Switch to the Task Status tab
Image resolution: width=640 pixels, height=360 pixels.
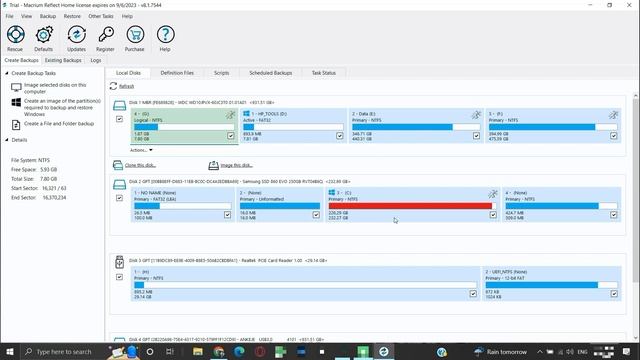point(324,73)
